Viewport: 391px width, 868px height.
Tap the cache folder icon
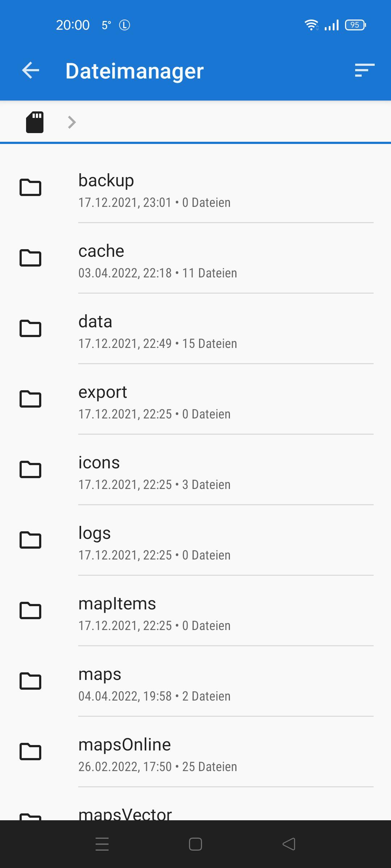(30, 258)
